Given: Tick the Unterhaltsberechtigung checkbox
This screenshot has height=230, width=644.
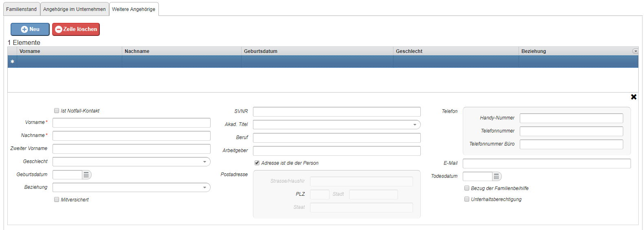Looking at the screenshot, I should pyautogui.click(x=467, y=199).
